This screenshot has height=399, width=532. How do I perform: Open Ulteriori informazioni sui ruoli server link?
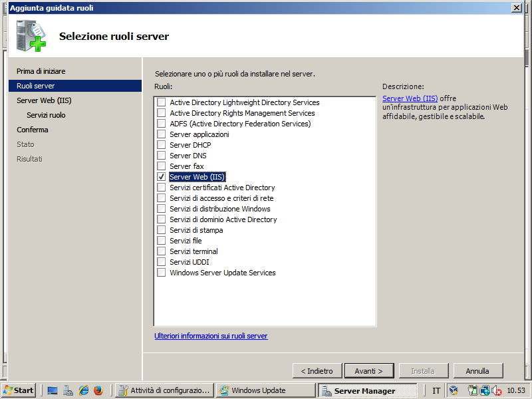click(211, 336)
